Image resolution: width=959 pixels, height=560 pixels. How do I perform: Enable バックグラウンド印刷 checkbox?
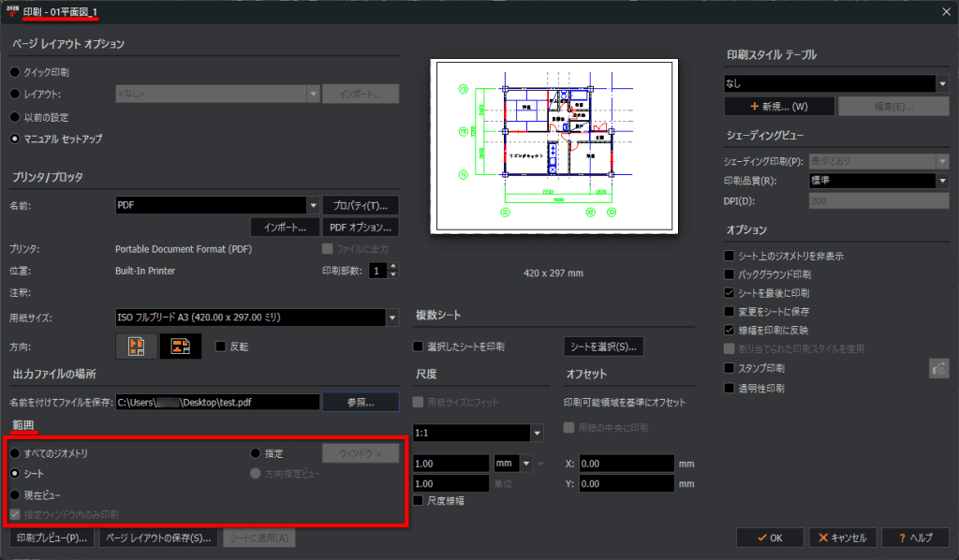coord(729,274)
